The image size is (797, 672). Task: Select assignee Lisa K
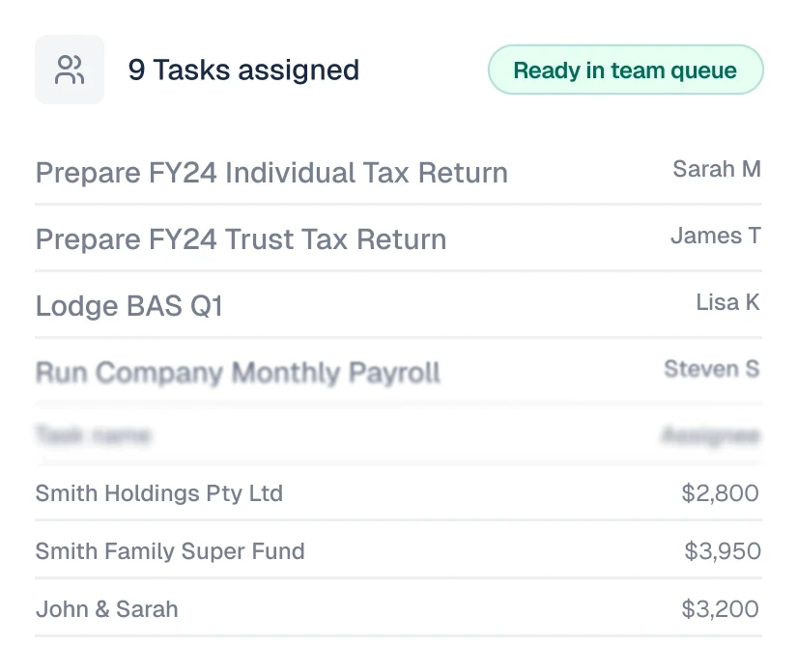pos(727,302)
